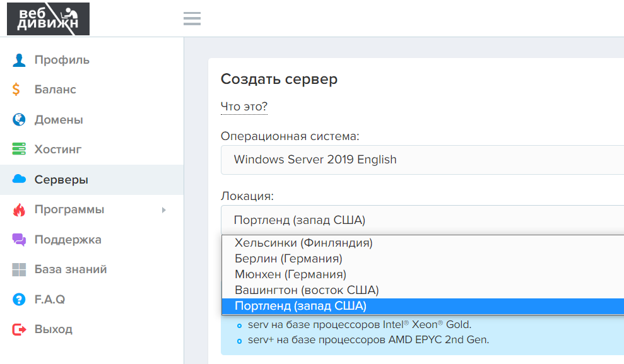The image size is (624, 364).
Task: Pick Мюнхен (Германия) in the list
Action: tap(290, 274)
